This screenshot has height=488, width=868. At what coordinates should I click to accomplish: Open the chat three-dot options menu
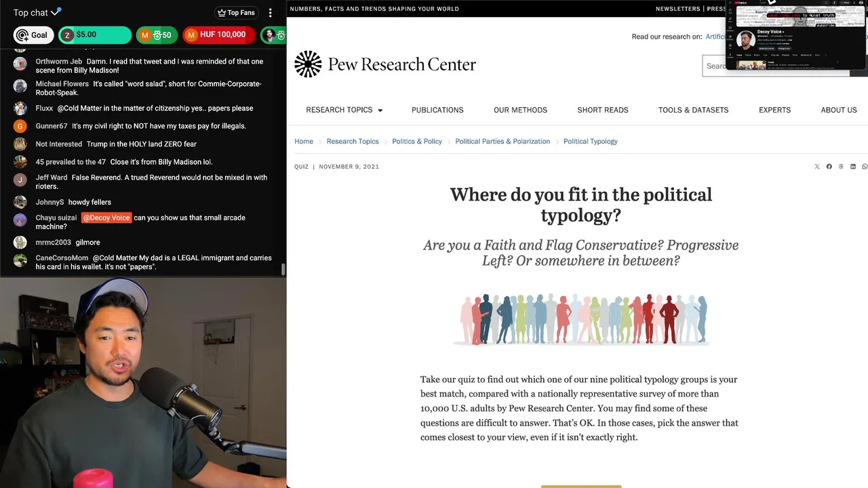tap(270, 13)
